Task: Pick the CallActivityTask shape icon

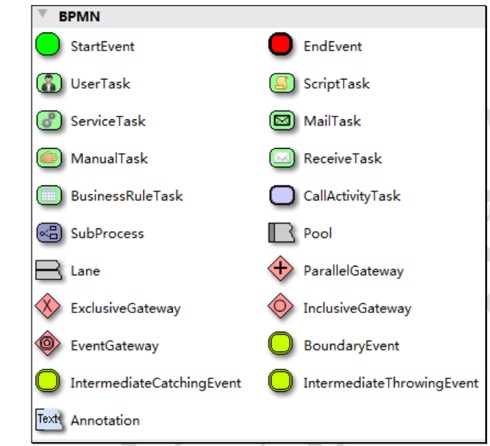Action: tap(282, 195)
